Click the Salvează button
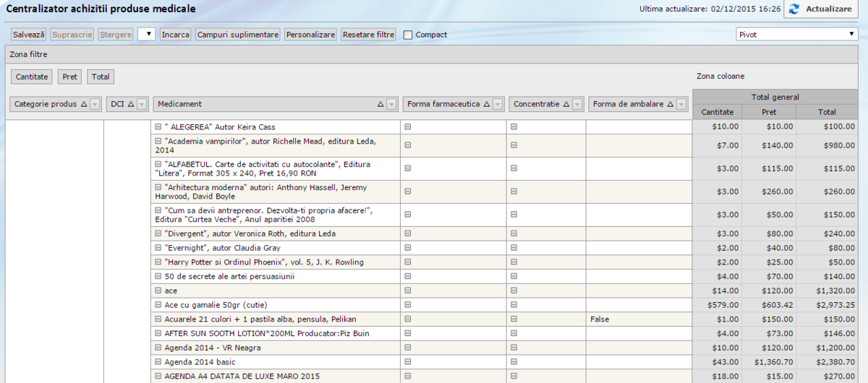The height and width of the screenshot is (383, 868). click(29, 34)
